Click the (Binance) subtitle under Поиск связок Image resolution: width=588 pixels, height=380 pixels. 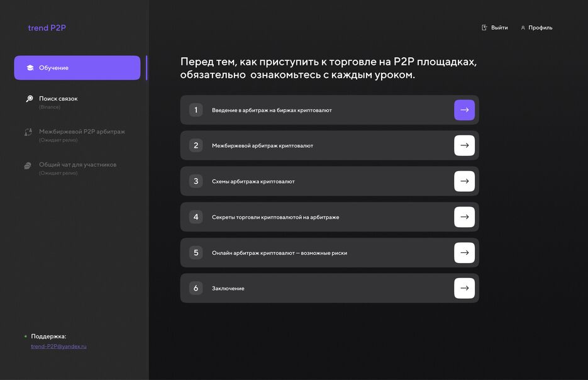[50, 108]
